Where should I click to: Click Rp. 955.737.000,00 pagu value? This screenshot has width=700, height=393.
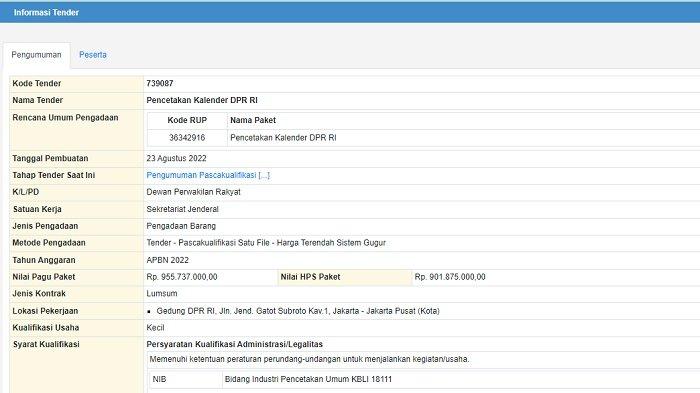pyautogui.click(x=182, y=277)
